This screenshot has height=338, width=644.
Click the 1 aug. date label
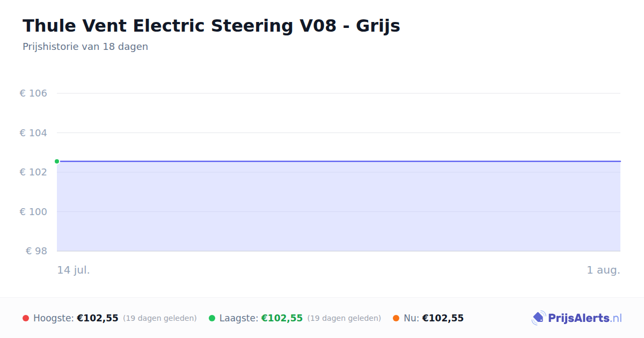point(603,270)
